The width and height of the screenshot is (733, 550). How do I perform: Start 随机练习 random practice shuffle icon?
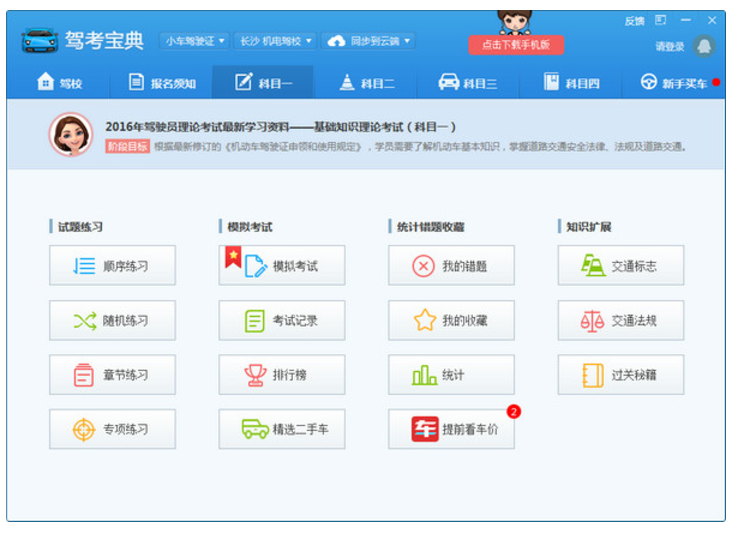tap(84, 321)
